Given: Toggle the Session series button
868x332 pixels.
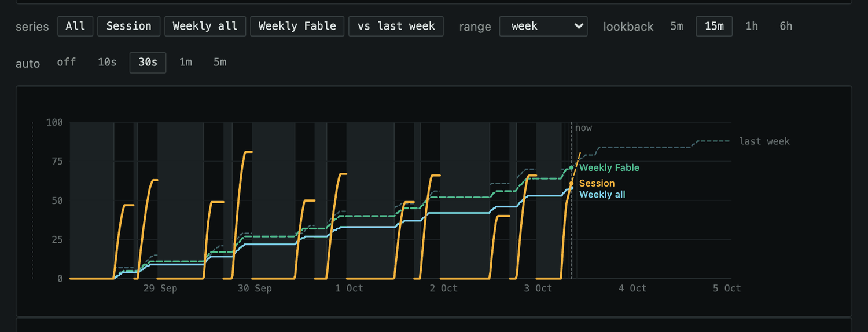Looking at the screenshot, I should point(129,26).
